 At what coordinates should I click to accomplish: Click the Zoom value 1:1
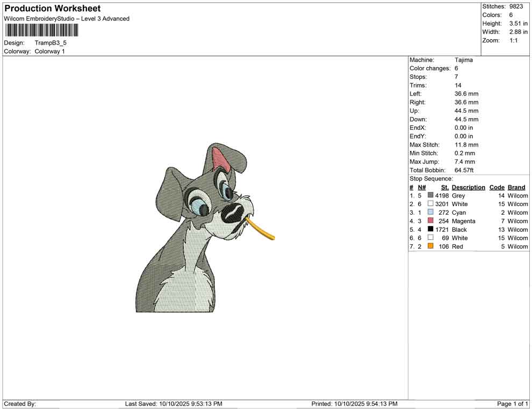[x=514, y=40]
